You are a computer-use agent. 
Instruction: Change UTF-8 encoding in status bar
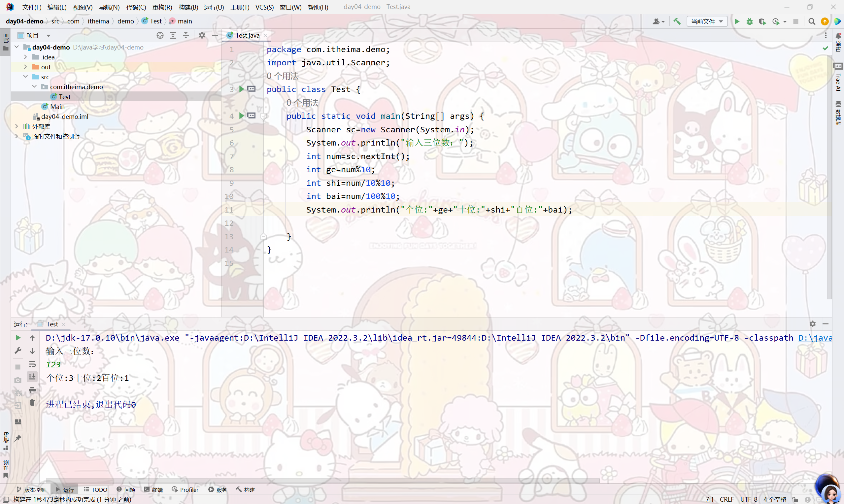pos(749,499)
